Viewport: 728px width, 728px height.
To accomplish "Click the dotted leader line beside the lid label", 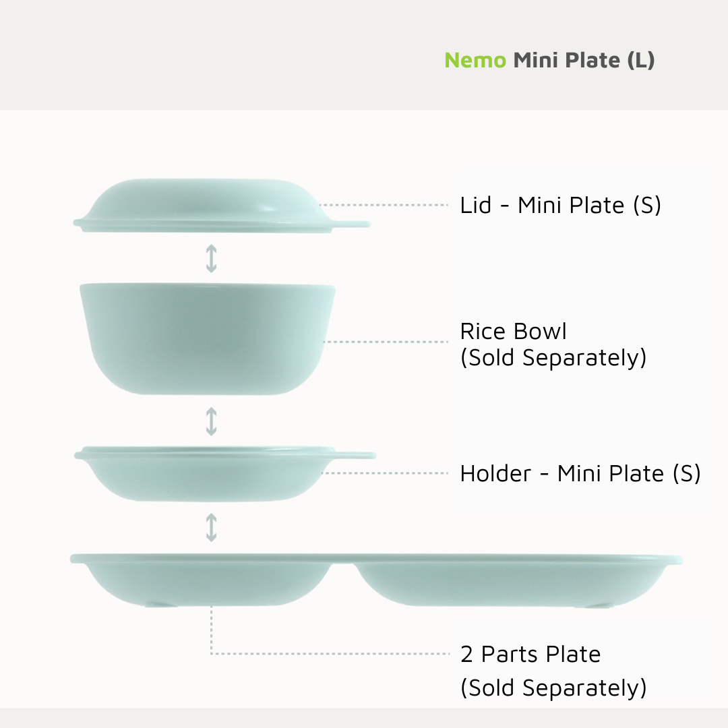I will [x=384, y=205].
